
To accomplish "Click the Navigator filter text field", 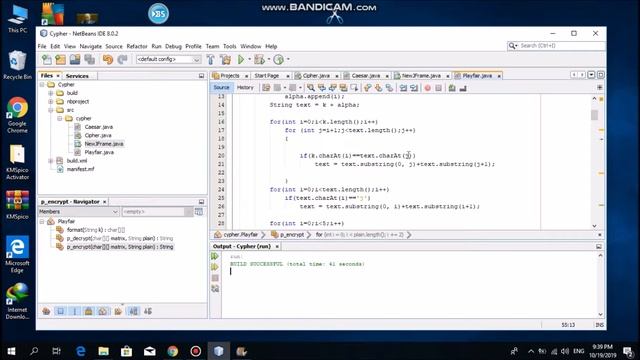I will 154,212.
